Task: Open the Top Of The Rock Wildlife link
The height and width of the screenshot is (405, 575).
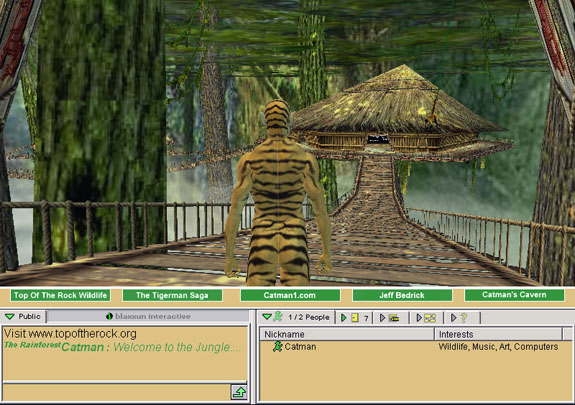Action: (x=60, y=295)
